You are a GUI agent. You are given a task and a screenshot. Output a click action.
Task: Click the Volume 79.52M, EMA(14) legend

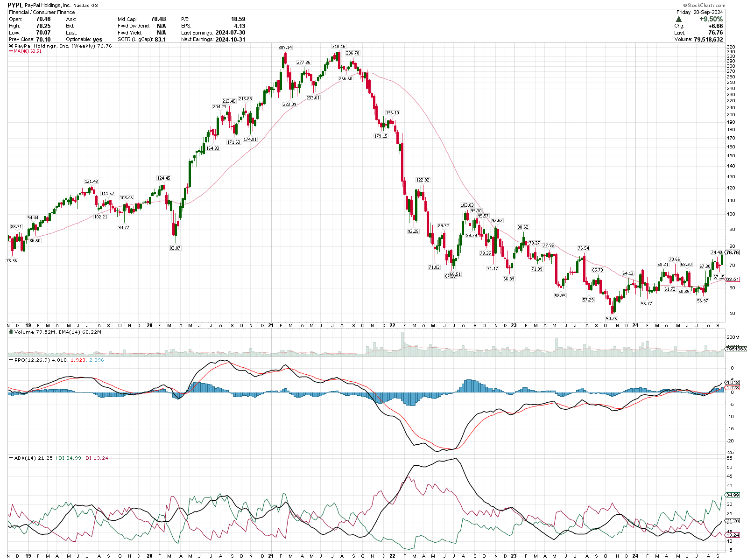(x=58, y=332)
